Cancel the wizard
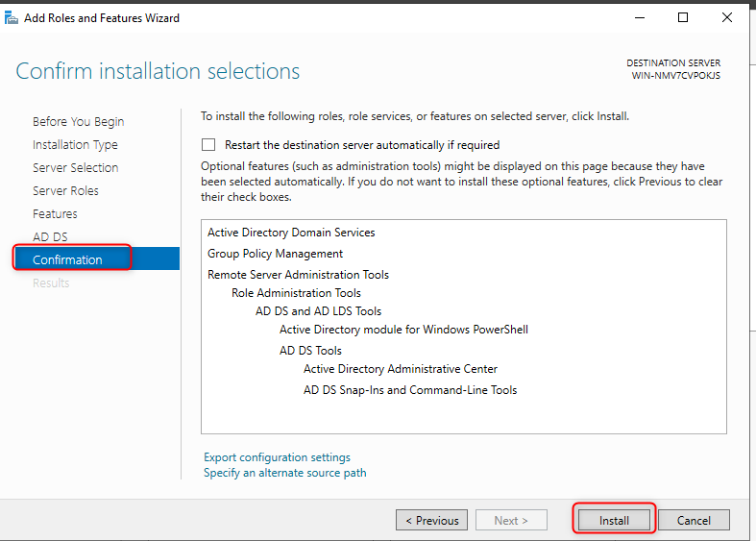Image resolution: width=756 pixels, height=541 pixels. pos(694,520)
